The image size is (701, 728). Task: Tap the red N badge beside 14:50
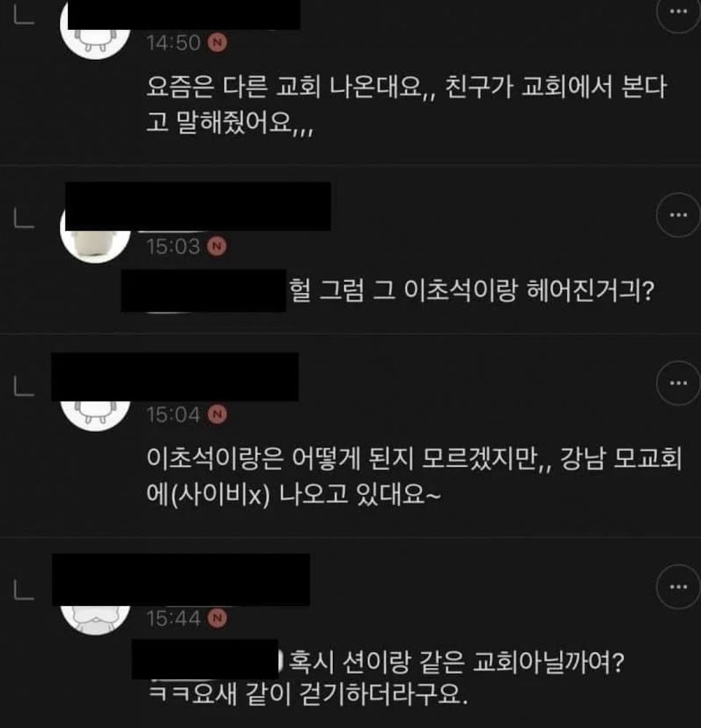tap(218, 42)
